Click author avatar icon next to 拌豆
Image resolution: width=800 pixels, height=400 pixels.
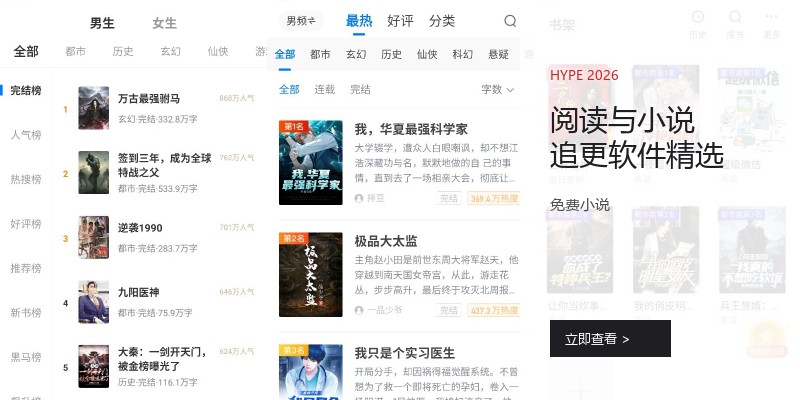pyautogui.click(x=359, y=198)
